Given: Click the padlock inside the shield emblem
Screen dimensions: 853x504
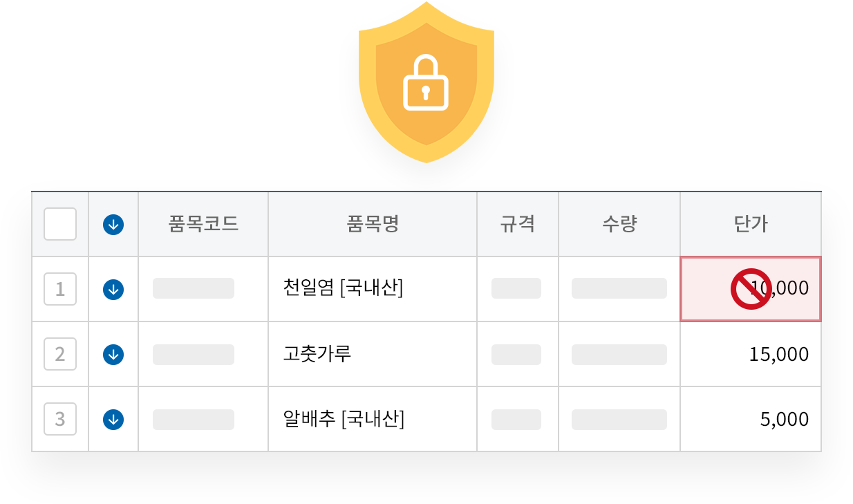Looking at the screenshot, I should 426,82.
